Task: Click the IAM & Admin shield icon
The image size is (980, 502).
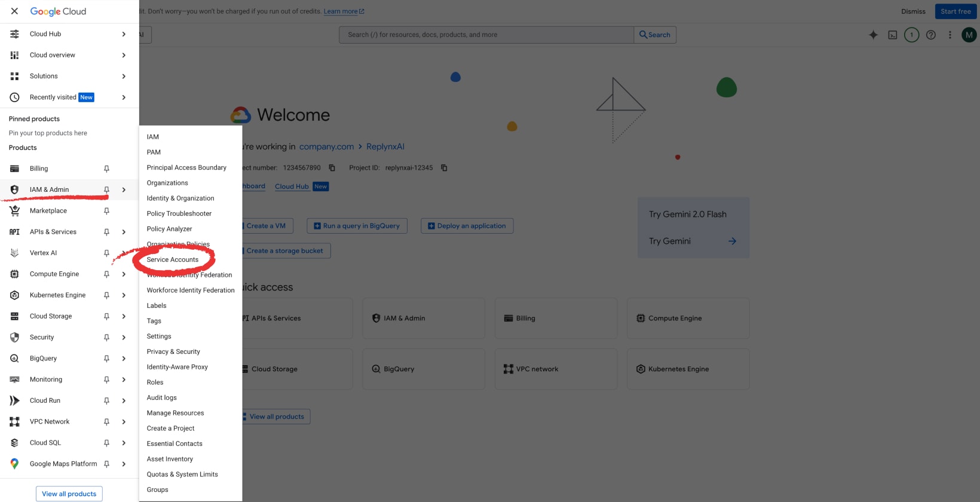Action: click(x=14, y=189)
